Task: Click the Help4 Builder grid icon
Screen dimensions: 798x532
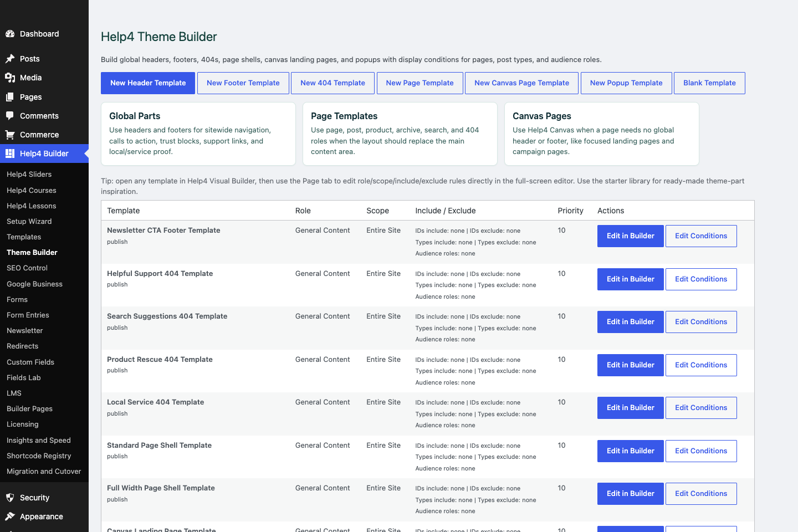Action: coord(10,154)
